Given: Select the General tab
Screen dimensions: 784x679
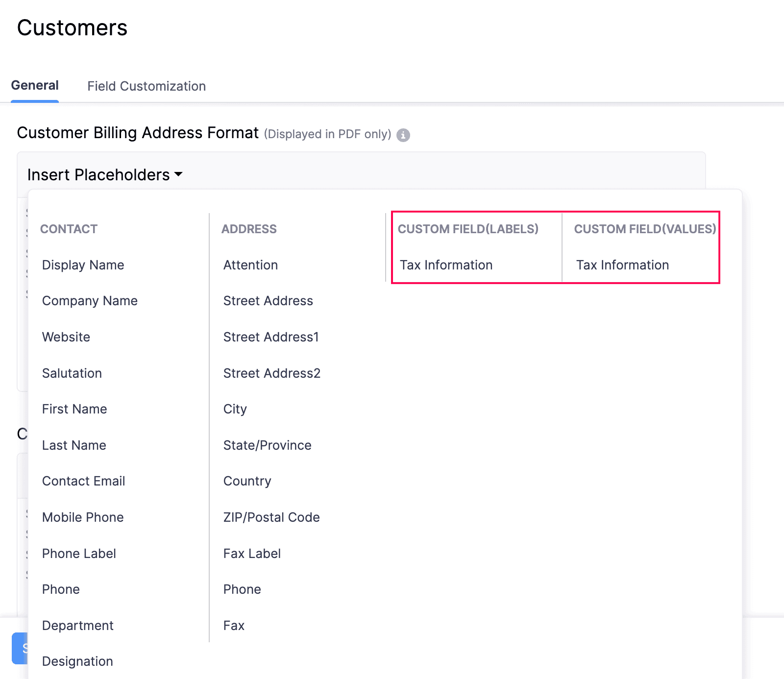Looking at the screenshot, I should coord(34,85).
